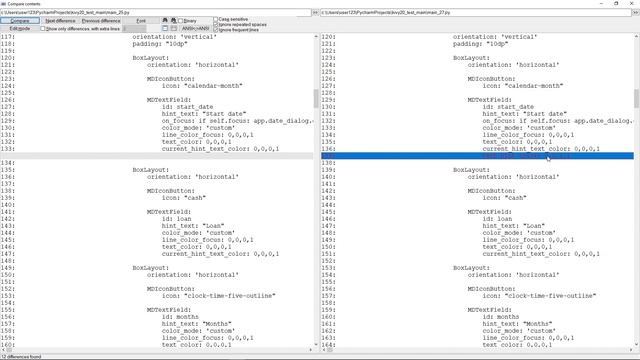Click the >> browse button for the right file
This screenshot has height=360, width=640.
(x=636, y=13)
